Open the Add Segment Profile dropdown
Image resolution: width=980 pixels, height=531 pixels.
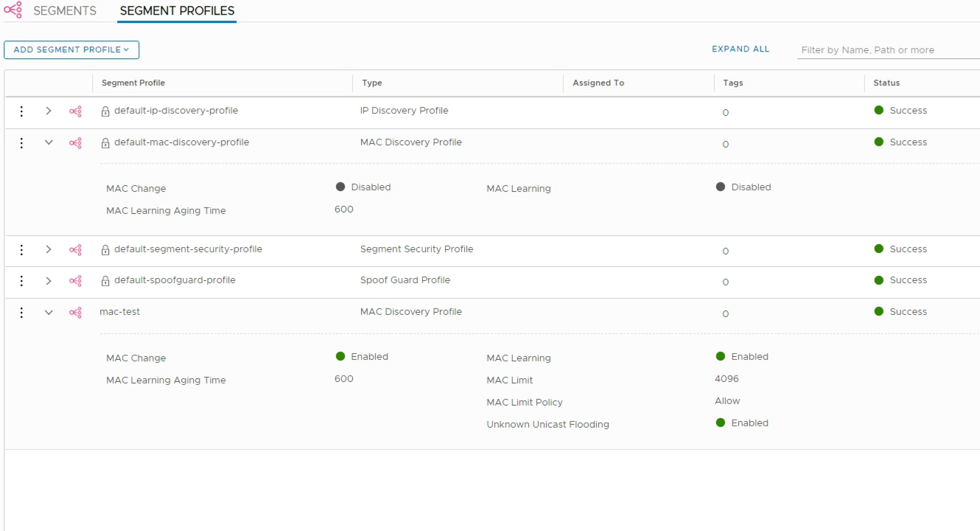71,49
